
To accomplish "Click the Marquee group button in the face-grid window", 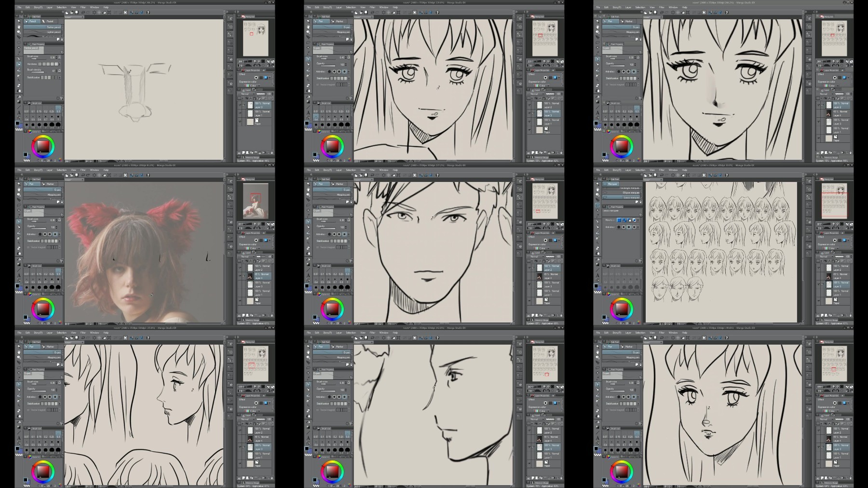I will coord(610,184).
